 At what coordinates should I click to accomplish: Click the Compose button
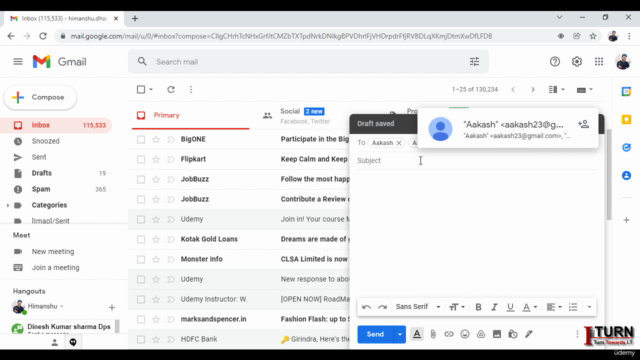click(40, 98)
